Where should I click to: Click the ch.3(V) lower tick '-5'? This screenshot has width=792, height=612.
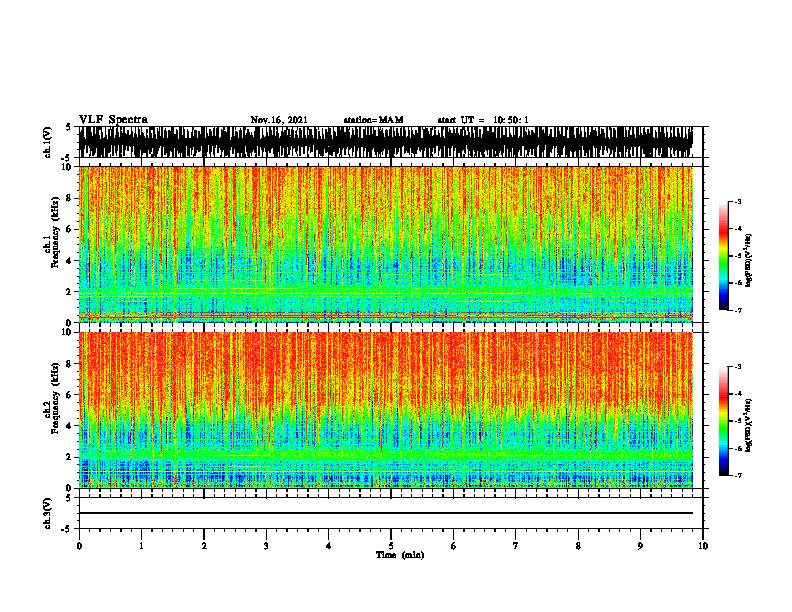pos(66,529)
